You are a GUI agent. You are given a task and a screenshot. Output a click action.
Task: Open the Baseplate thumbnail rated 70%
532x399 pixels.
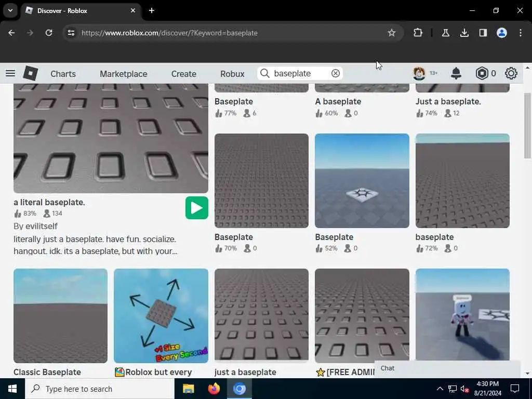point(262,180)
